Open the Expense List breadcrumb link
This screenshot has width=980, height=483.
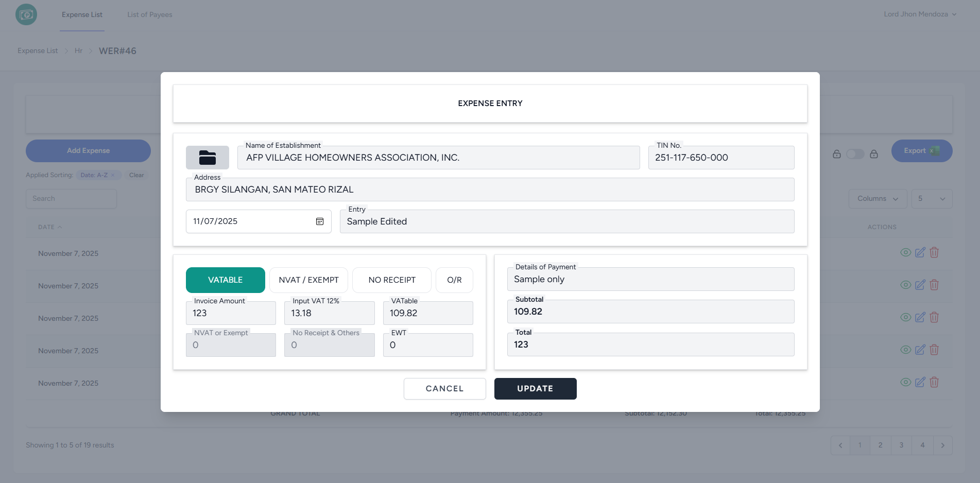pyautogui.click(x=38, y=51)
